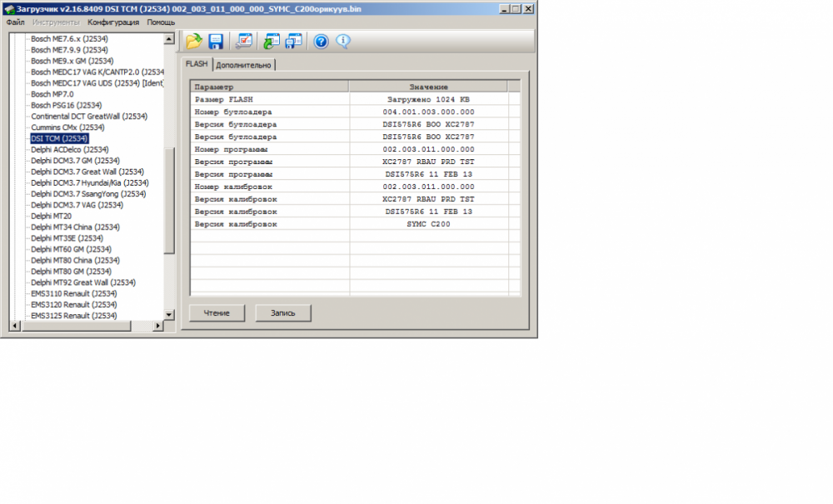This screenshot has height=504, width=833.
Task: Click the tree's scroll up arrow
Action: (169, 39)
